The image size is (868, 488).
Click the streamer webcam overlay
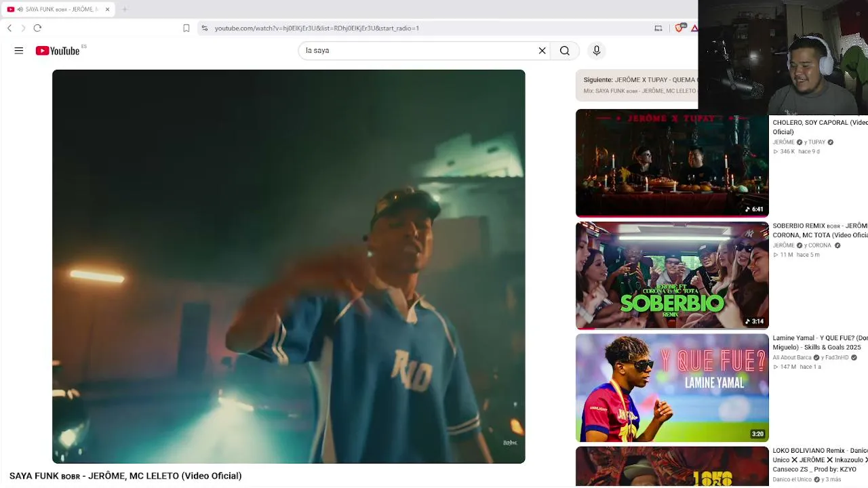point(783,58)
